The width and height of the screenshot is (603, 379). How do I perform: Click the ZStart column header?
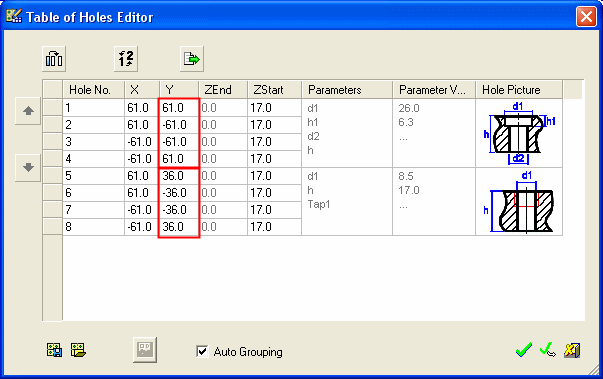(275, 90)
